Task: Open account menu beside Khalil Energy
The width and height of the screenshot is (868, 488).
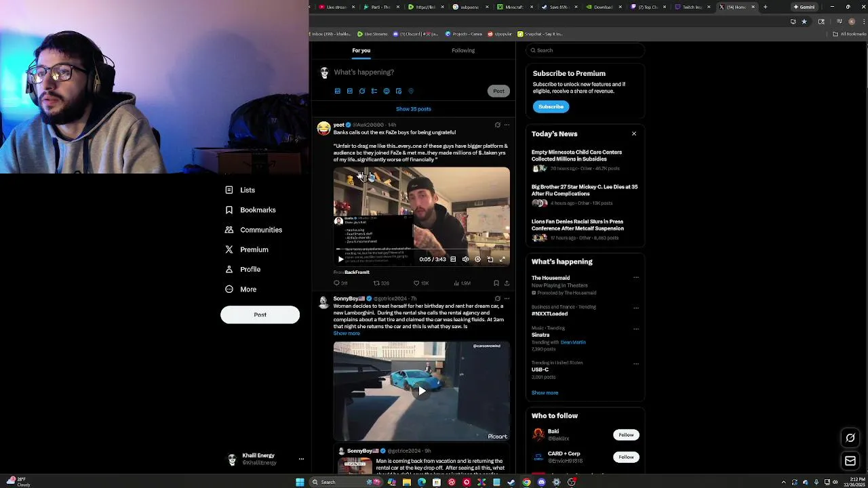Action: click(301, 459)
